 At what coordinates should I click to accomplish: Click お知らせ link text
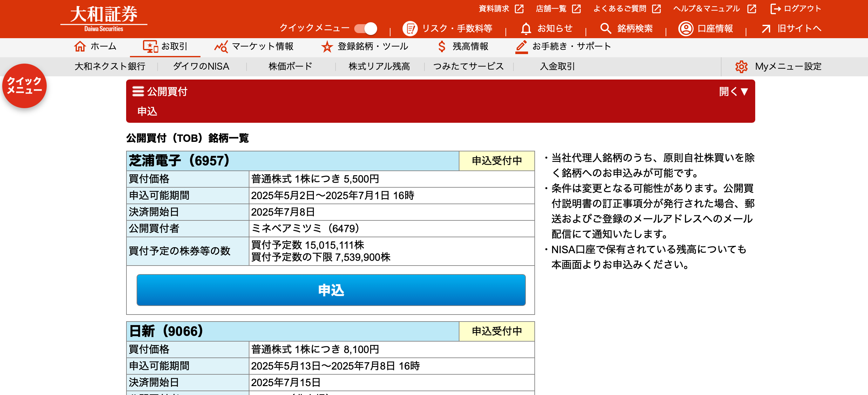point(555,29)
